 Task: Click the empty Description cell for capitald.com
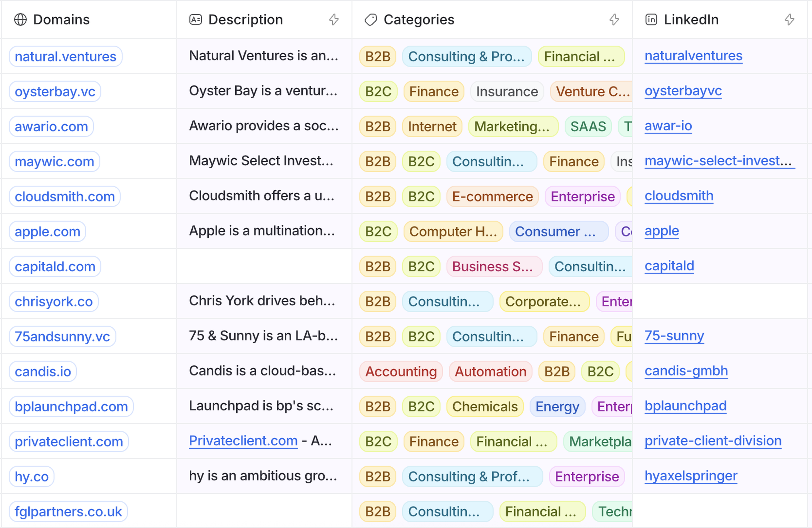coord(264,266)
